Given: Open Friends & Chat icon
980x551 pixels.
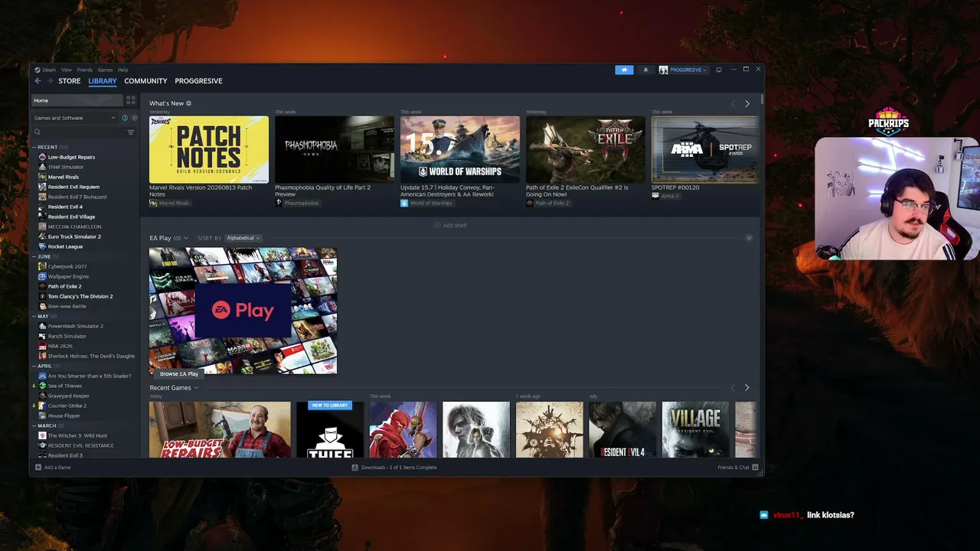Looking at the screenshot, I should click(755, 467).
